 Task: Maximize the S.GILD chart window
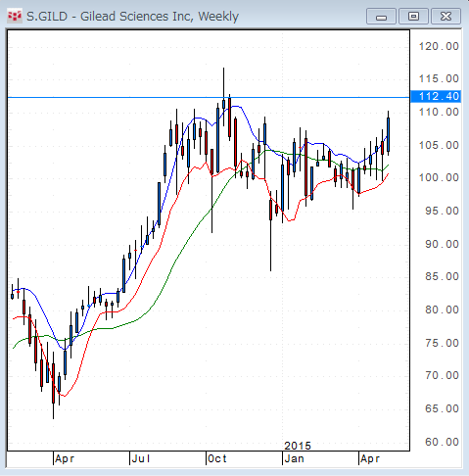click(x=413, y=17)
